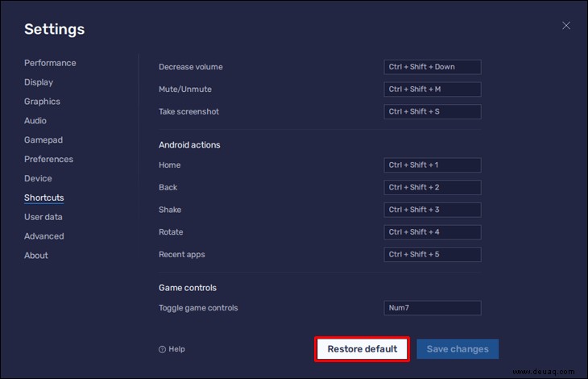
Task: Click the Shake label text
Action: pyautogui.click(x=170, y=210)
